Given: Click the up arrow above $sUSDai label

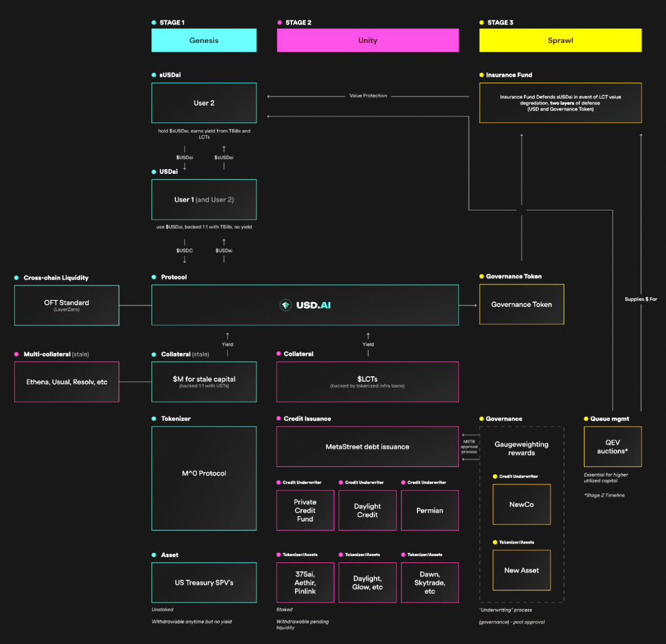Looking at the screenshot, I should (224, 149).
